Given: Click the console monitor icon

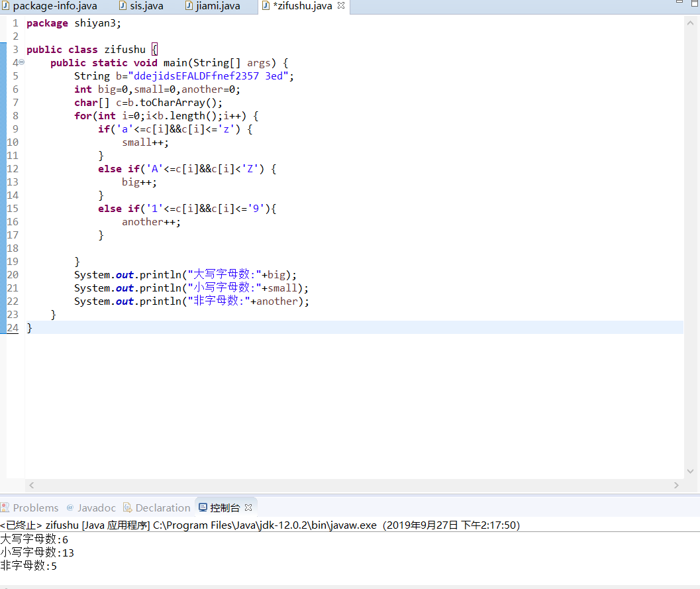Looking at the screenshot, I should (x=203, y=508).
